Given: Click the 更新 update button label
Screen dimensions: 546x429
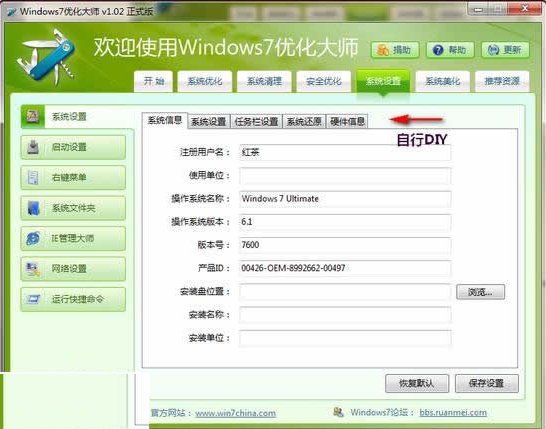Looking at the screenshot, I should pyautogui.click(x=512, y=50).
